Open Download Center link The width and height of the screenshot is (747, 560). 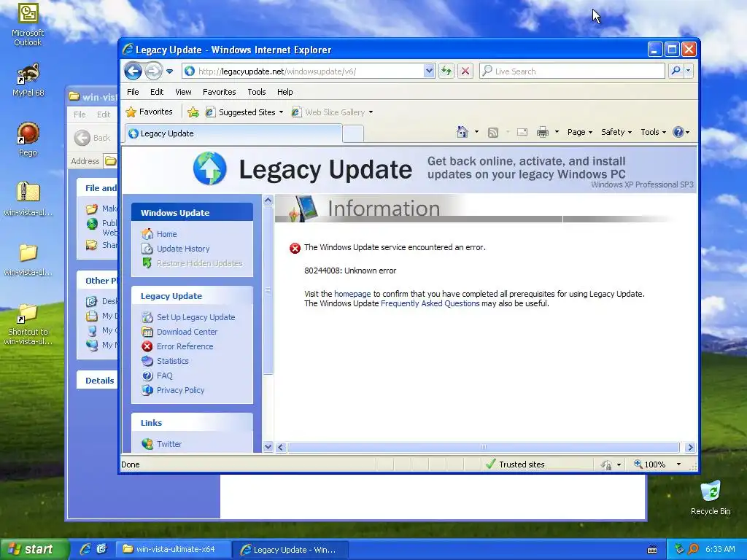click(187, 332)
